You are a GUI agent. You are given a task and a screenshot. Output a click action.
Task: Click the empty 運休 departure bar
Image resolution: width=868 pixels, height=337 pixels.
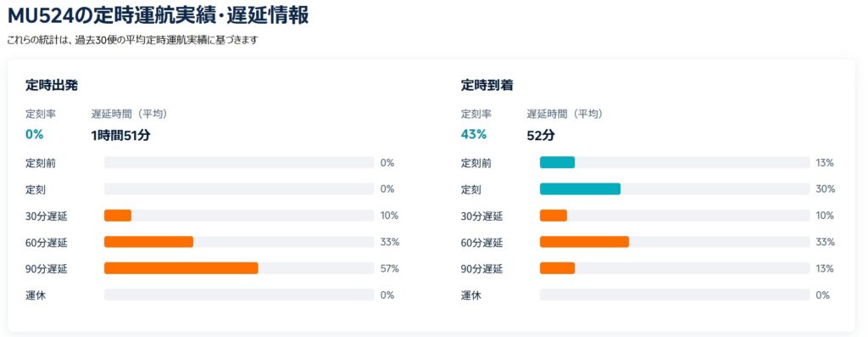pyautogui.click(x=239, y=295)
